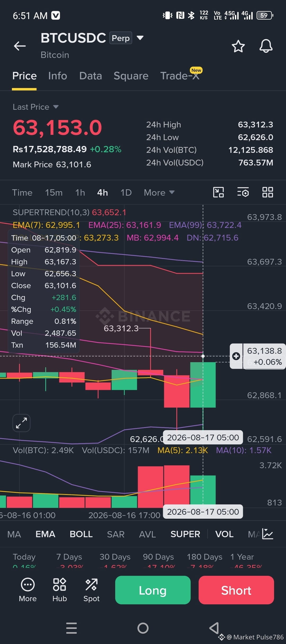Open multi-chart grid layout icon
The image size is (286, 644).
click(267, 192)
